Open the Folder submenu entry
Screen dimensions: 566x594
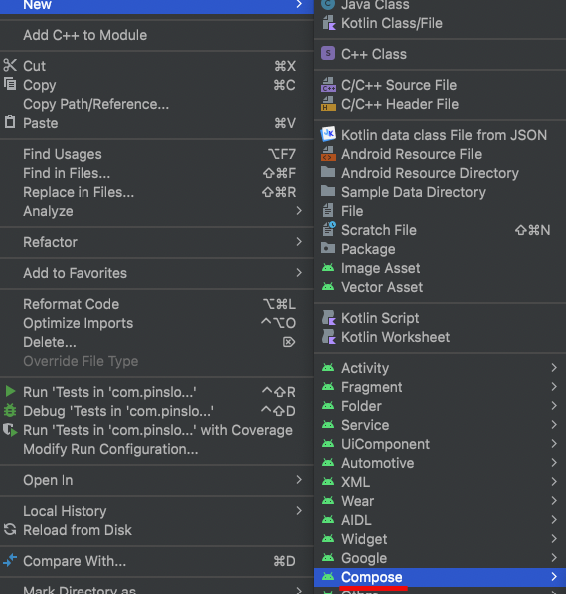(440, 406)
